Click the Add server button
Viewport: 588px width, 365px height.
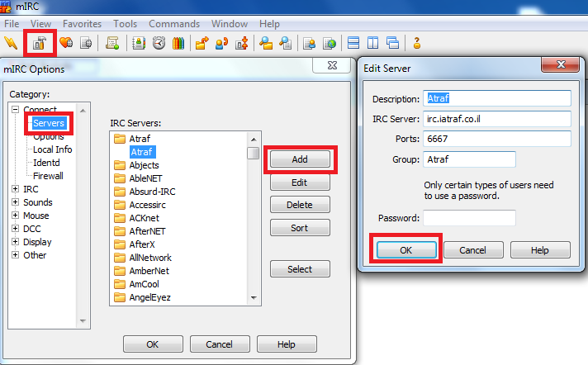(x=300, y=159)
